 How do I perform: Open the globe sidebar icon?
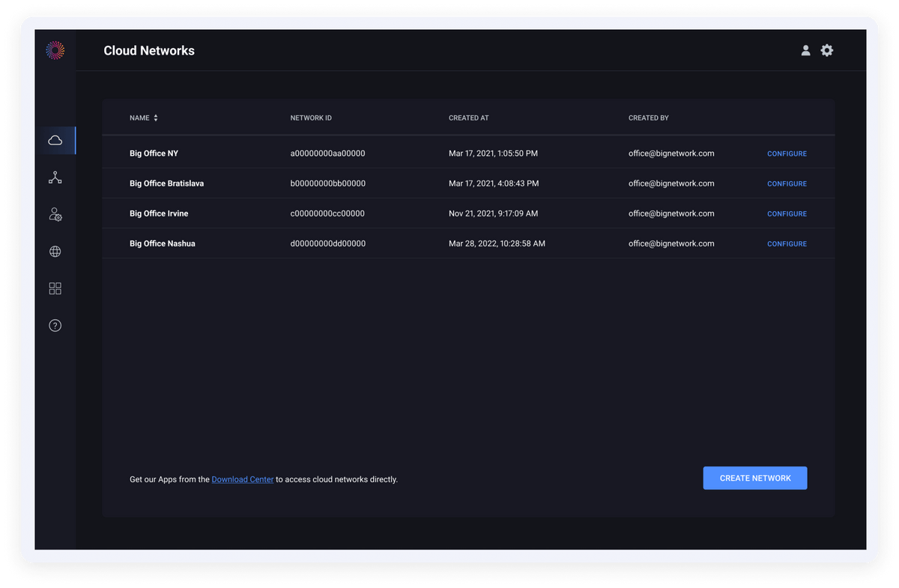click(x=55, y=252)
